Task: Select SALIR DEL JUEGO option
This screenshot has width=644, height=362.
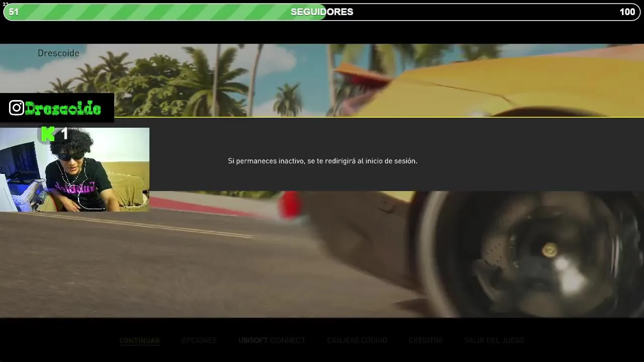Action: point(494,340)
